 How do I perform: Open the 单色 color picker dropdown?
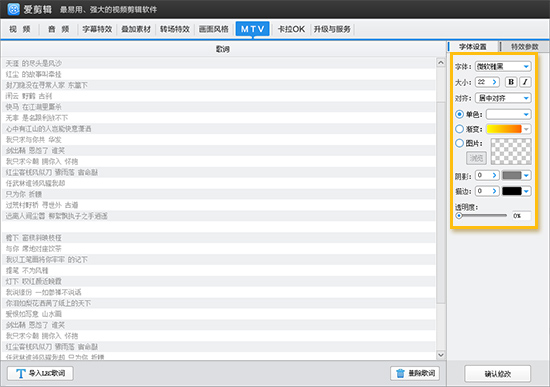509,114
